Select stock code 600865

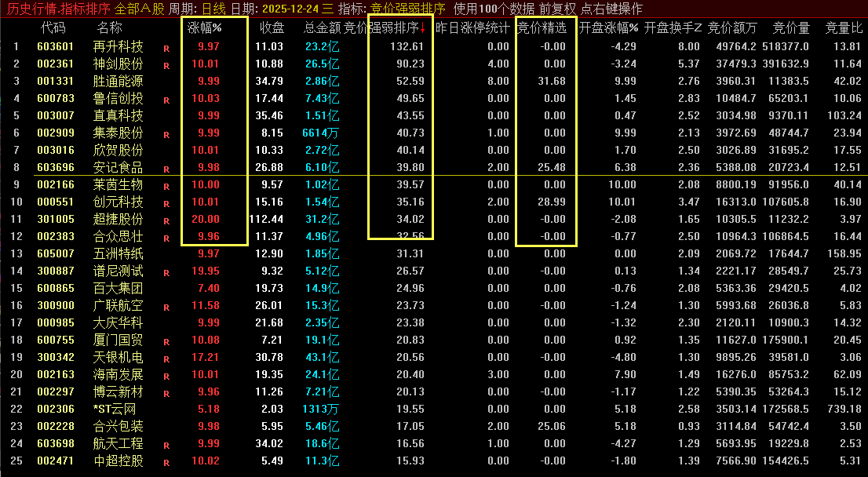[x=56, y=288]
